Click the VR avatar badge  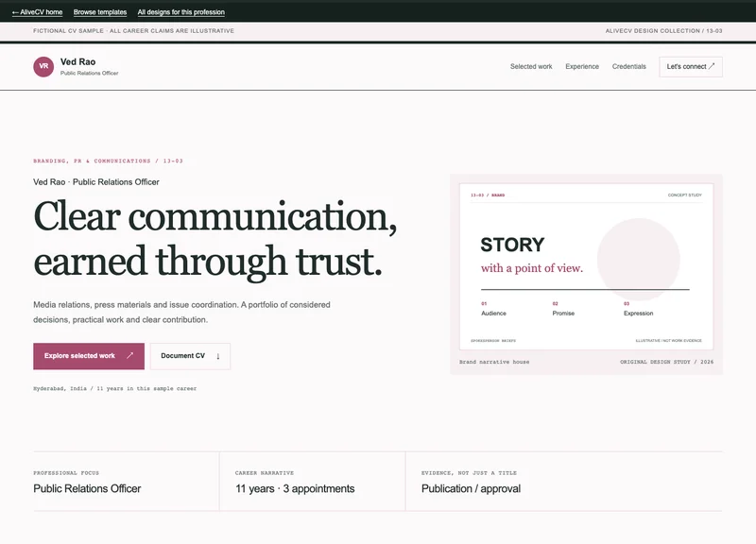coord(43,66)
